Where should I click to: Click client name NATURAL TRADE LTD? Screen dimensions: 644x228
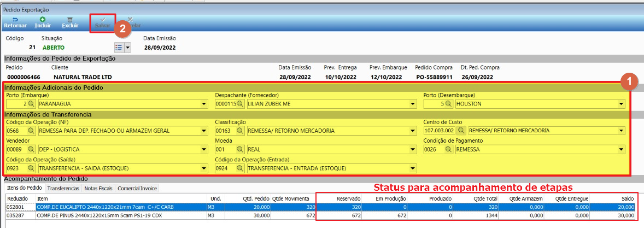tap(83, 77)
